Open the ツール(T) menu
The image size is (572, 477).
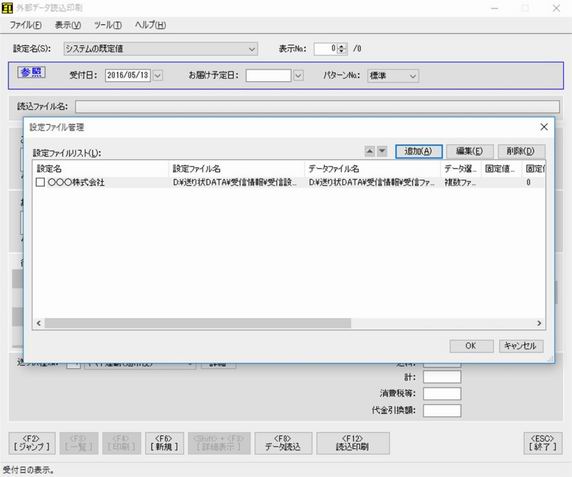[x=108, y=25]
